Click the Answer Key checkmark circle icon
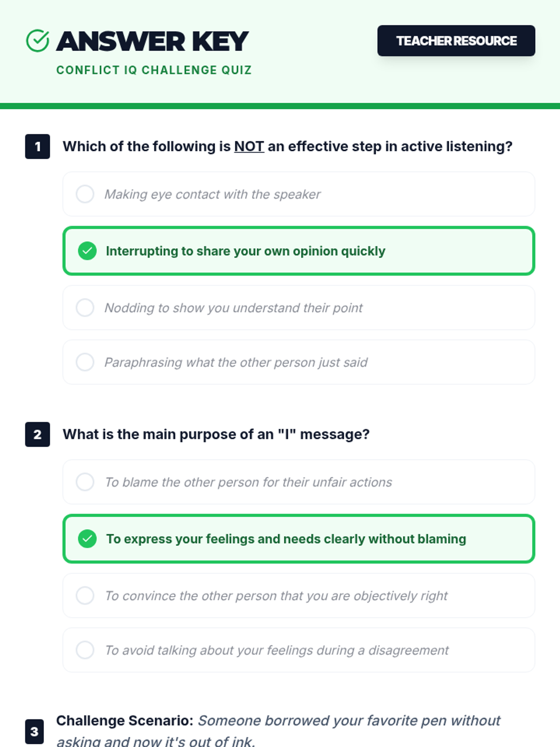The width and height of the screenshot is (560, 747). point(37,41)
